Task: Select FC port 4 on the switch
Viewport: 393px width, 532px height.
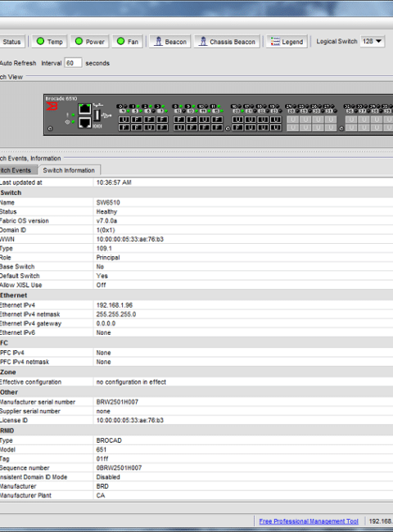Action: pos(124,128)
